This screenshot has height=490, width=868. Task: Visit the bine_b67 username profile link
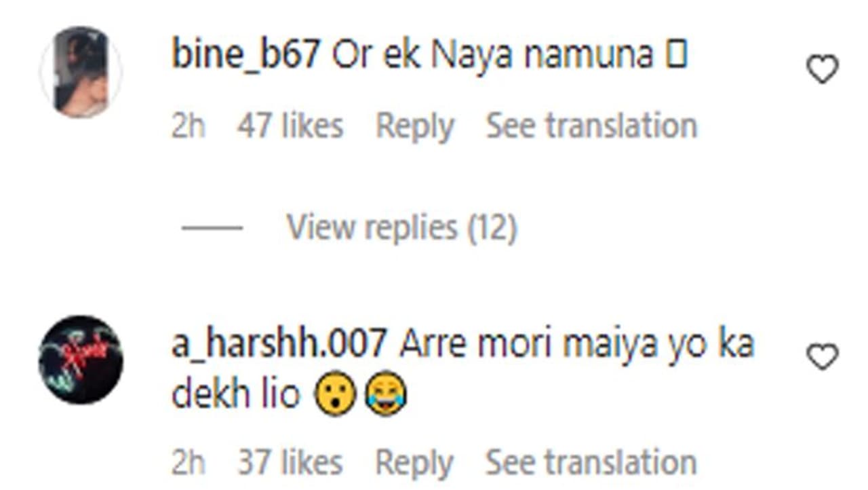245,56
